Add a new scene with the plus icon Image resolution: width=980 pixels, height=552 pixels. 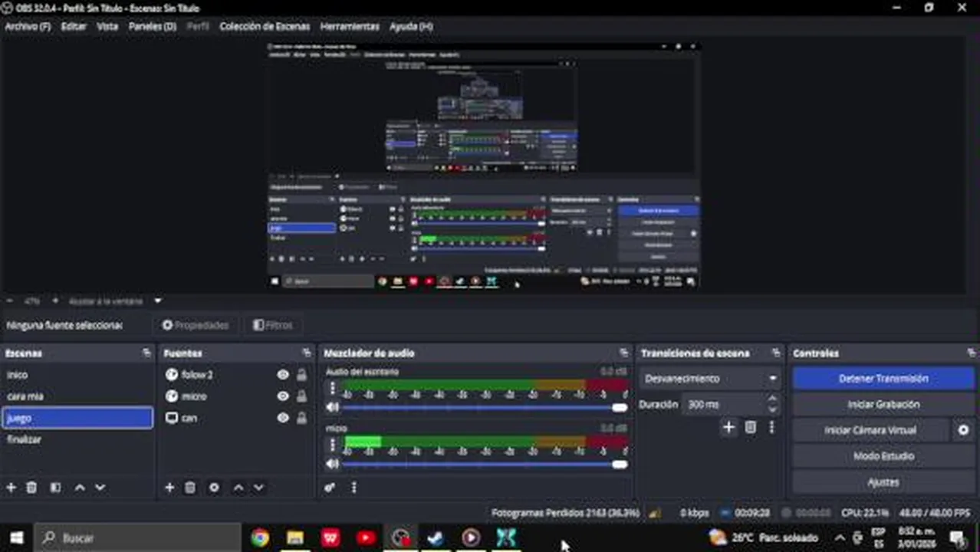pyautogui.click(x=11, y=488)
